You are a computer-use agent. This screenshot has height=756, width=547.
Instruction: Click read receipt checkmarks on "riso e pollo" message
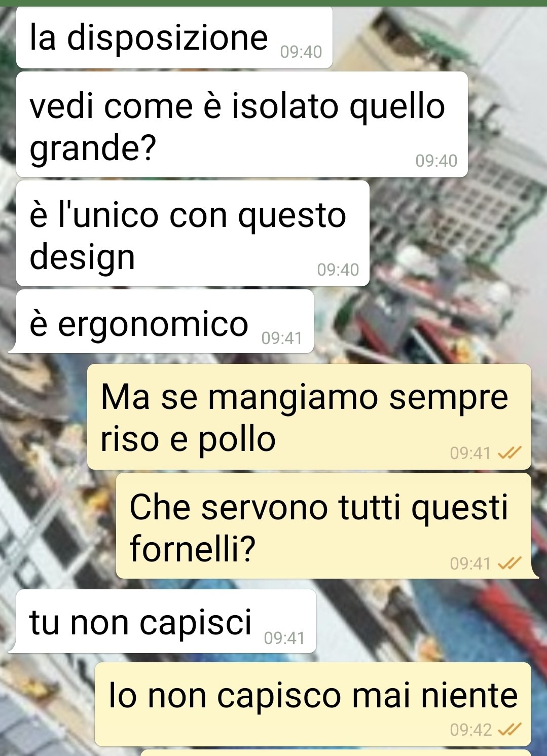(509, 452)
